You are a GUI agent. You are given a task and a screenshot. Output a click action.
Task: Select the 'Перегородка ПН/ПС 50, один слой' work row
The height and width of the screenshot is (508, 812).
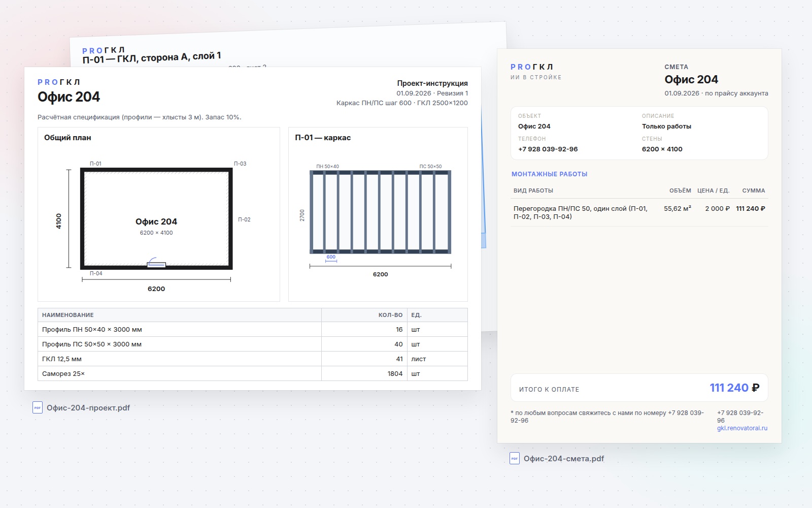[639, 212]
